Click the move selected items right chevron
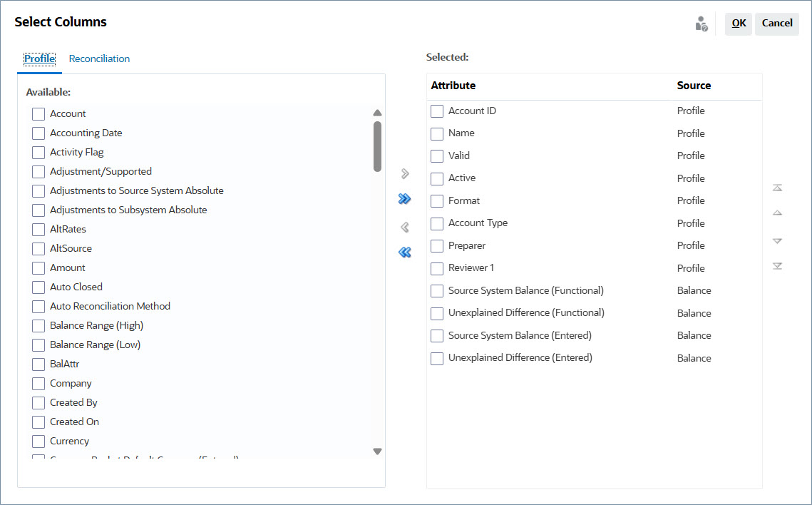Screen dimensions: 812x505 [x=404, y=173]
